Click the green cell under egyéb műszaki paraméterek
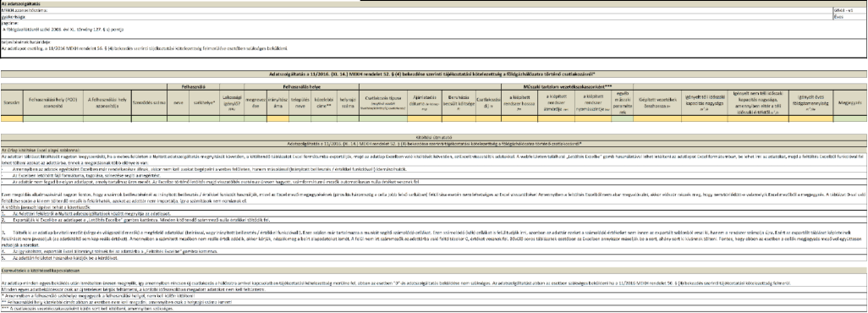The height and width of the screenshot is (313, 868). (x=623, y=118)
